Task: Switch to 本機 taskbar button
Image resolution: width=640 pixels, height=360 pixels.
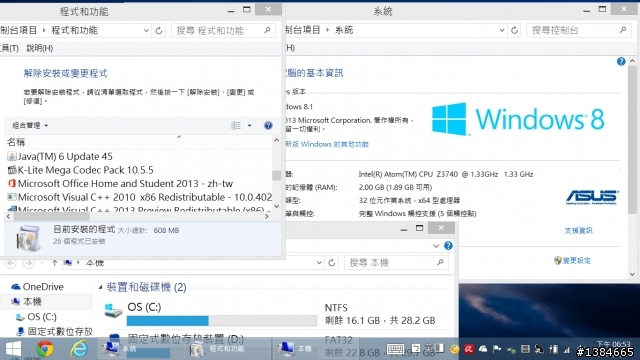Action: coord(314,349)
